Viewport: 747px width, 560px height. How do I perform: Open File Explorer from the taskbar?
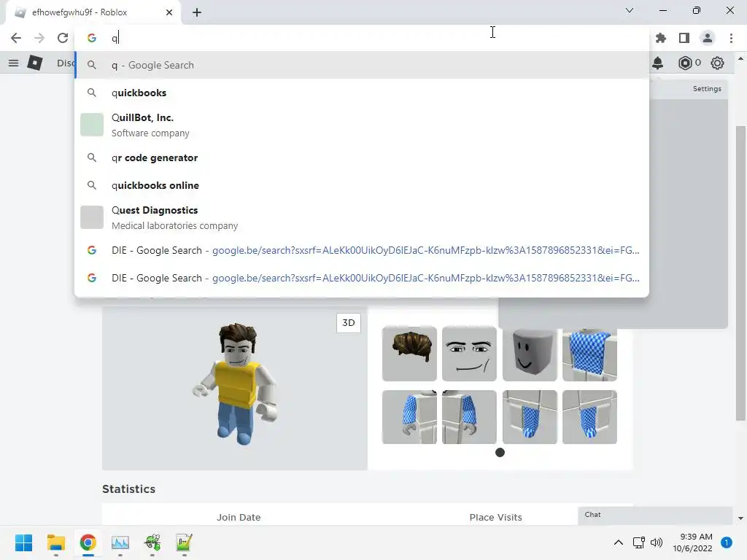pos(55,542)
